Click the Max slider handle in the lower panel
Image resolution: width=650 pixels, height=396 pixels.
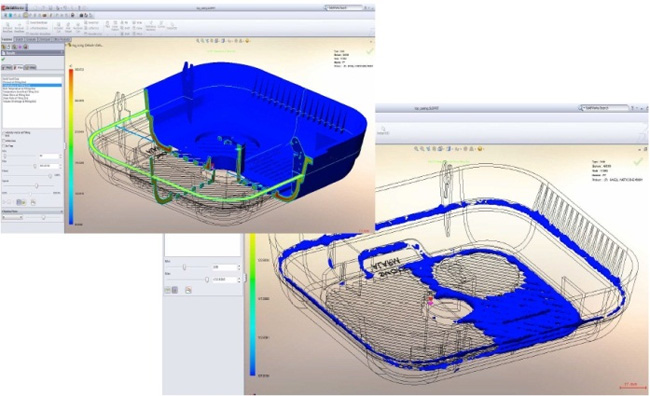207,280
